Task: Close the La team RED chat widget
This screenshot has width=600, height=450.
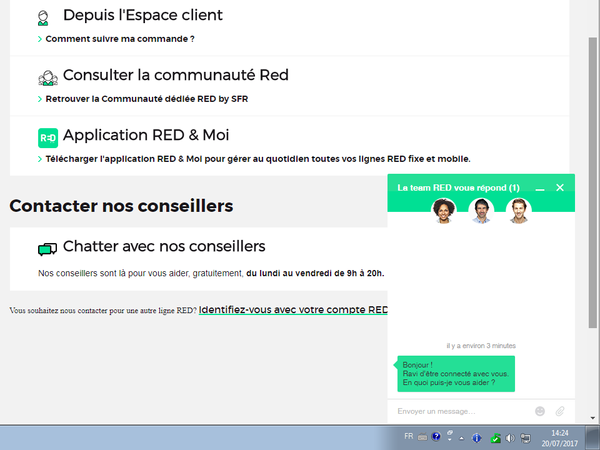Action: [560, 188]
